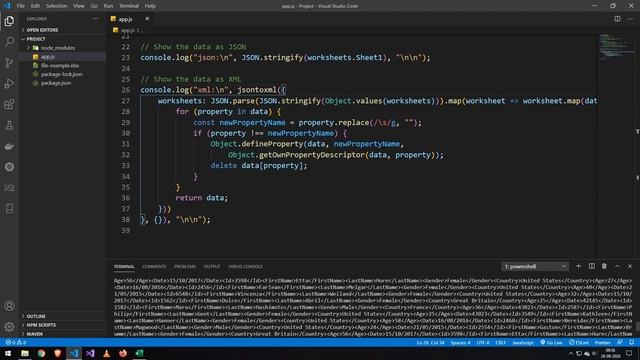
Task: Open Visual Studio purple icon on taskbar
Action: pos(90,353)
